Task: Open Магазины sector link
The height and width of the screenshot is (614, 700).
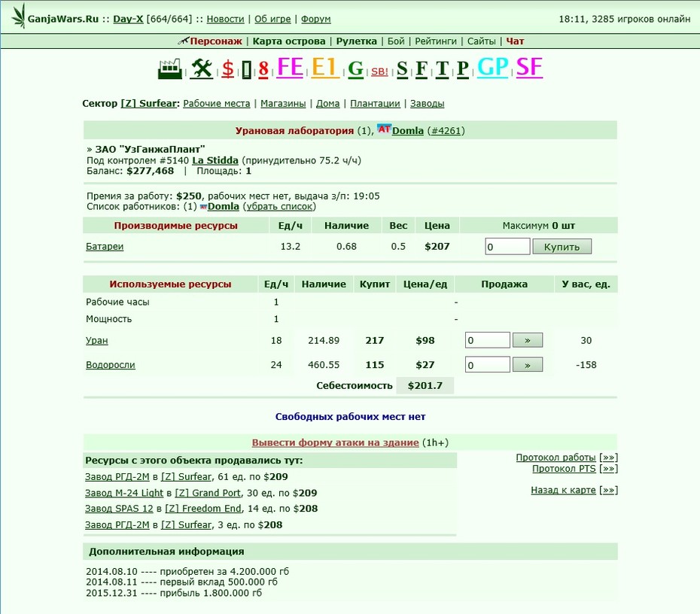Action: click(x=283, y=104)
